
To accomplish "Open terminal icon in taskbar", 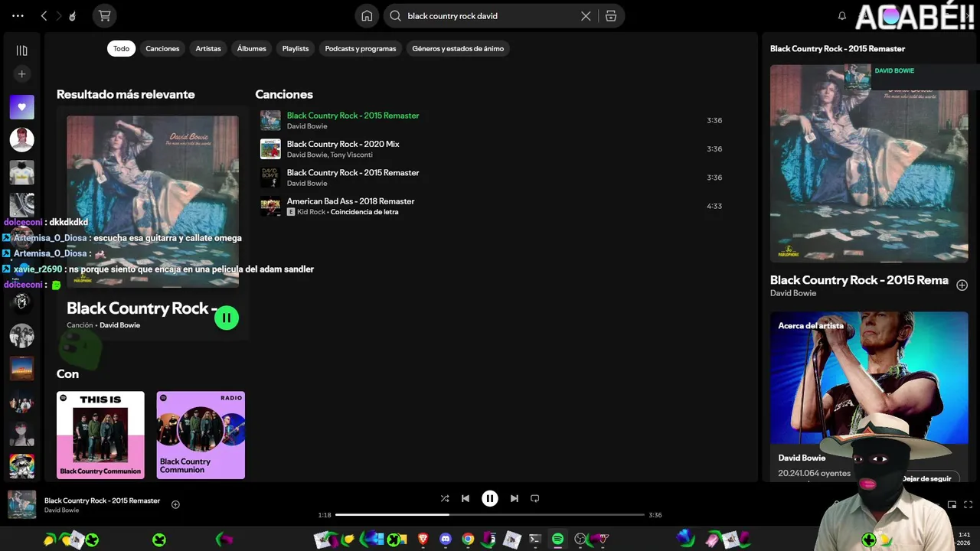I will [x=535, y=540].
